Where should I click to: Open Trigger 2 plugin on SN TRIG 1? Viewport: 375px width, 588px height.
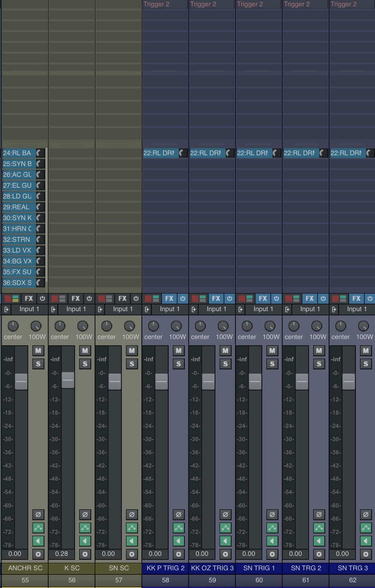(259, 4)
